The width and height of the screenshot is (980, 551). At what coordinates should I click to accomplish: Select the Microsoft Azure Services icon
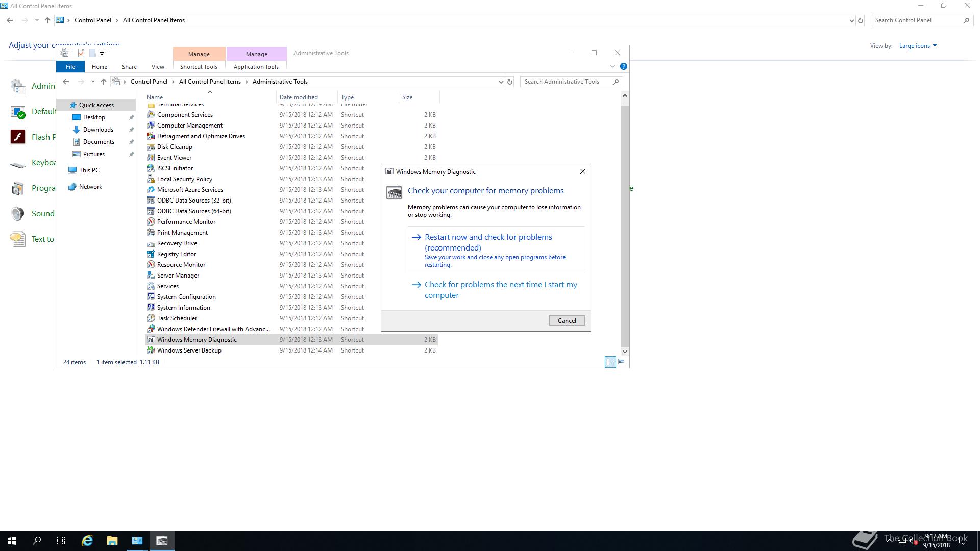(x=151, y=190)
